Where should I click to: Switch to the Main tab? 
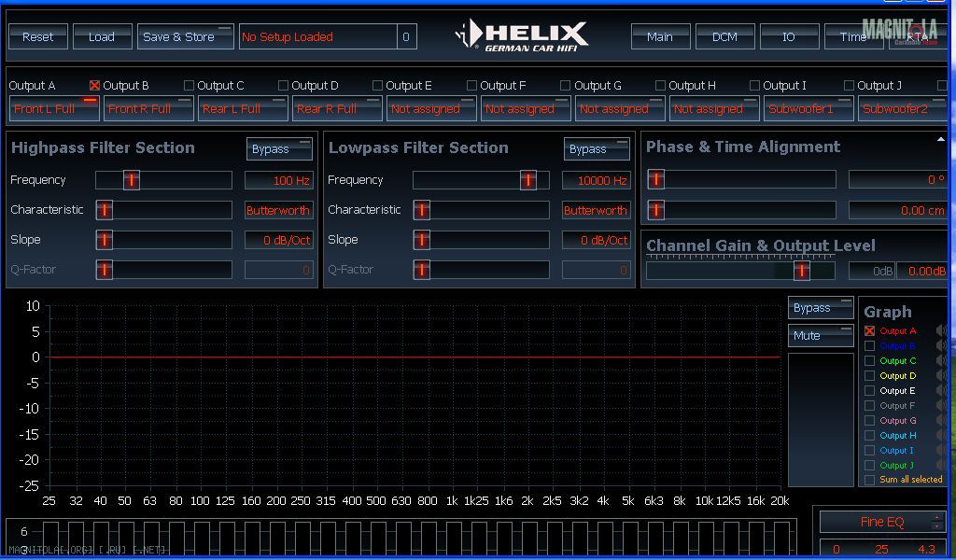pos(660,36)
